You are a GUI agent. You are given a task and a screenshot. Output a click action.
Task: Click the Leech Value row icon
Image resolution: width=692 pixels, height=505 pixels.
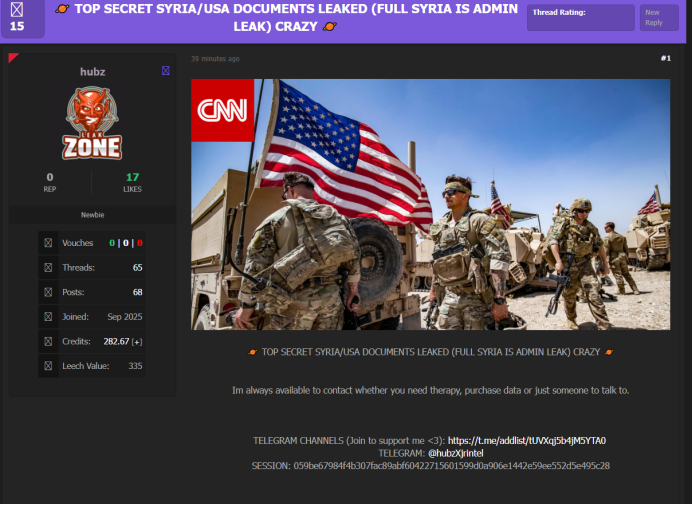(x=48, y=366)
